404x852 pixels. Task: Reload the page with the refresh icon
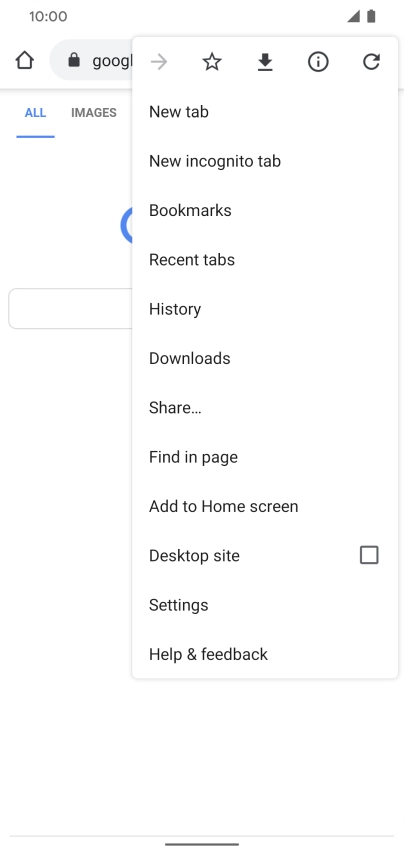pos(371,62)
